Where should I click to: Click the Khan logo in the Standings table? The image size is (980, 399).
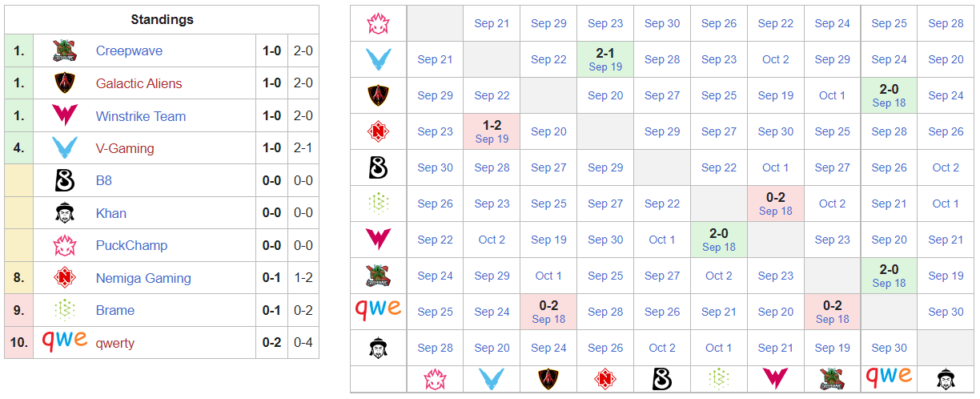click(x=65, y=213)
